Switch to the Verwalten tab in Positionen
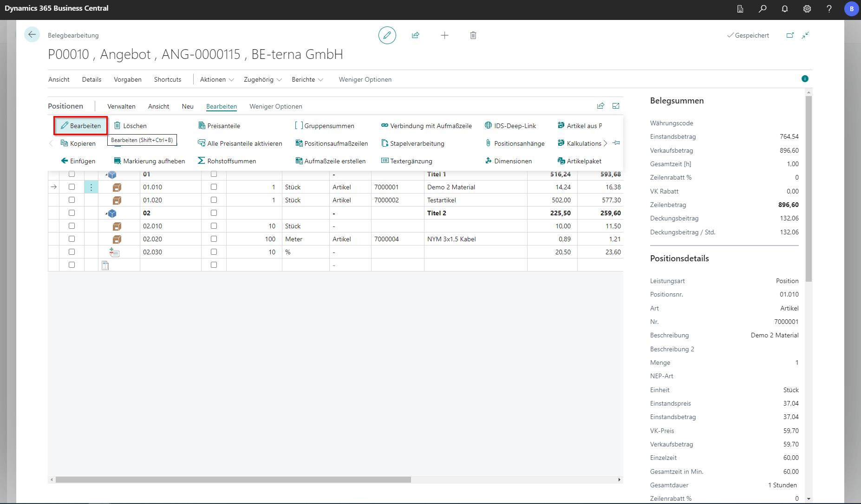Image resolution: width=861 pixels, height=504 pixels. [121, 106]
